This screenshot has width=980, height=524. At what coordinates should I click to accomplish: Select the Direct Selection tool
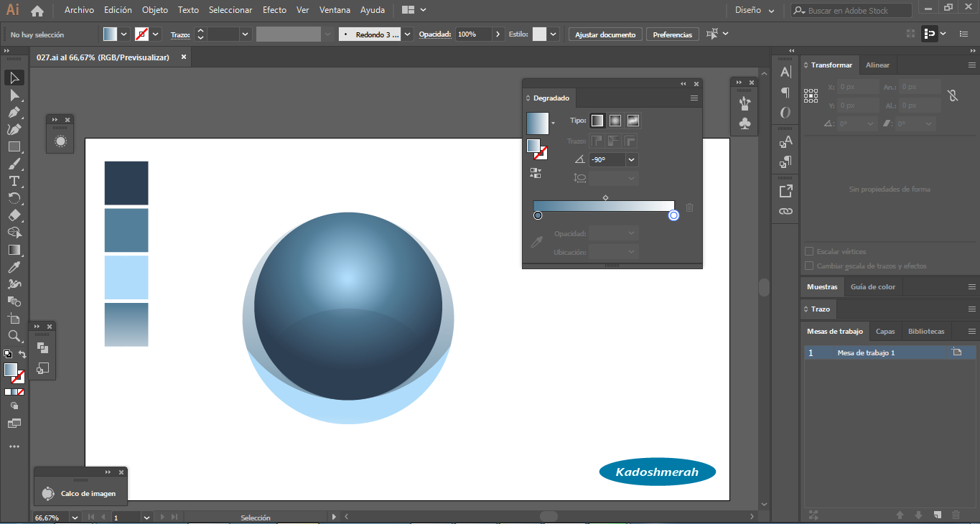(14, 95)
